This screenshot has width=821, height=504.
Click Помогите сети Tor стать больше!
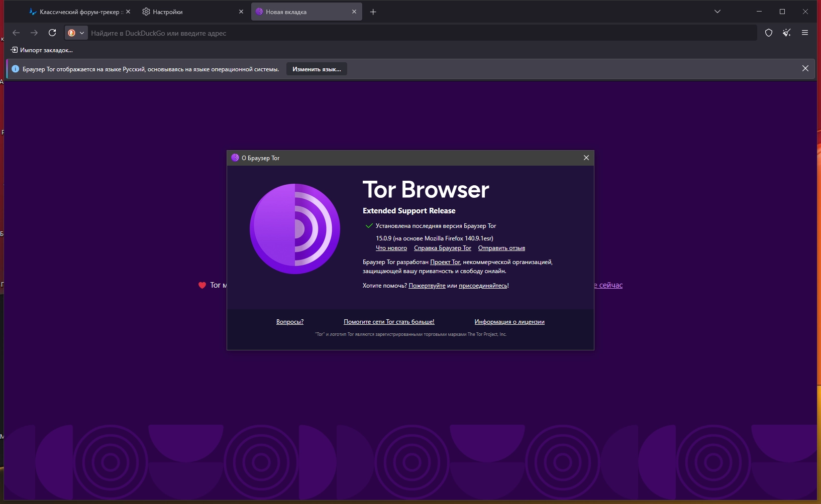[389, 322]
